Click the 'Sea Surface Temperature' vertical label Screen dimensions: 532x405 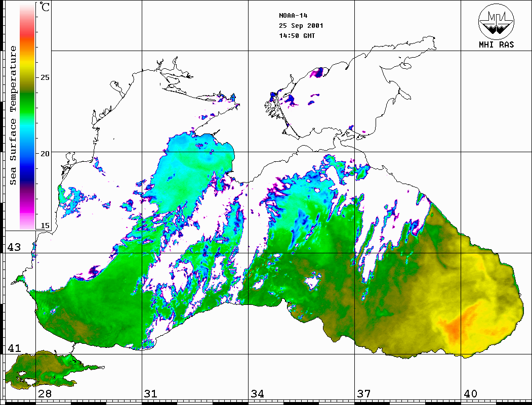[13, 115]
